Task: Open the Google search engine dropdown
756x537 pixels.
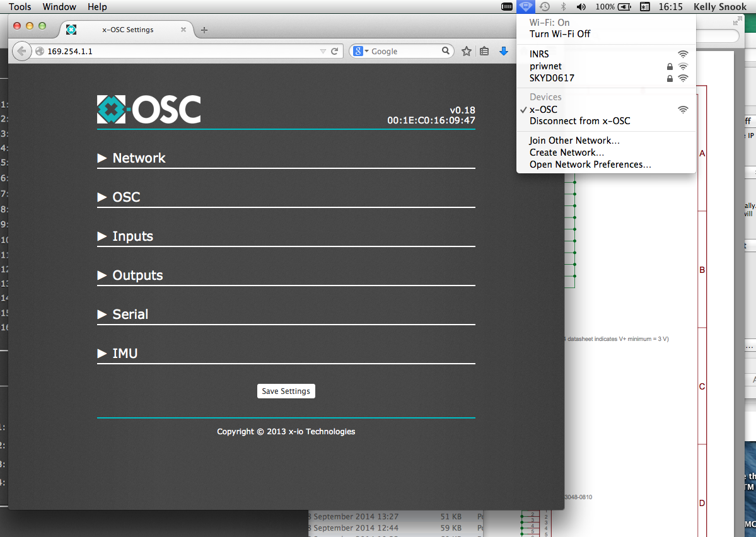Action: (360, 51)
